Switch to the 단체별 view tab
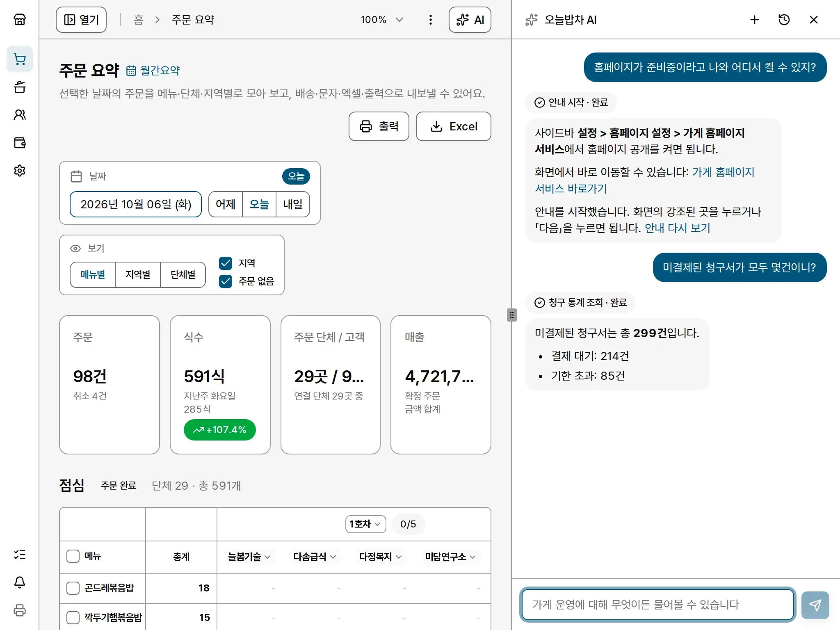This screenshot has width=840, height=630. click(x=183, y=275)
